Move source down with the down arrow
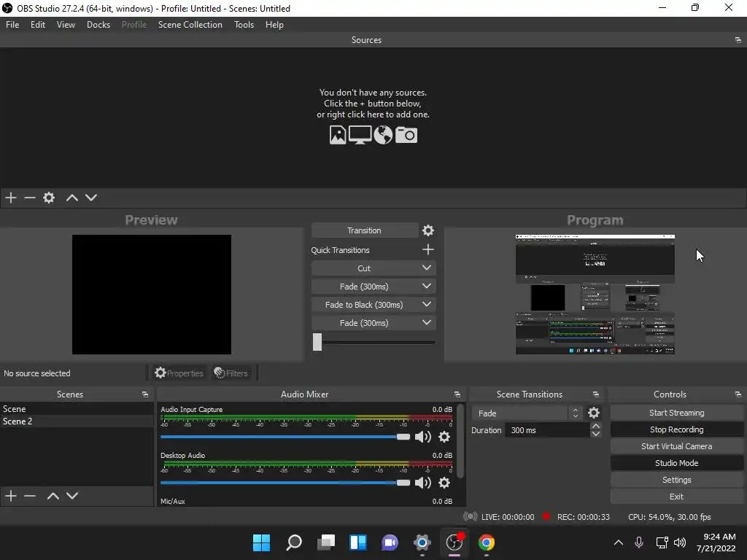Screen dimensions: 747x560 click(x=91, y=198)
